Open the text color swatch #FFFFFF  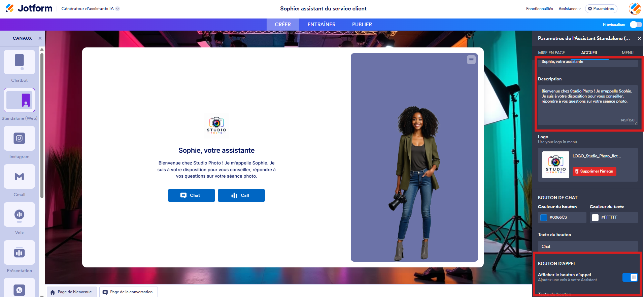point(595,218)
